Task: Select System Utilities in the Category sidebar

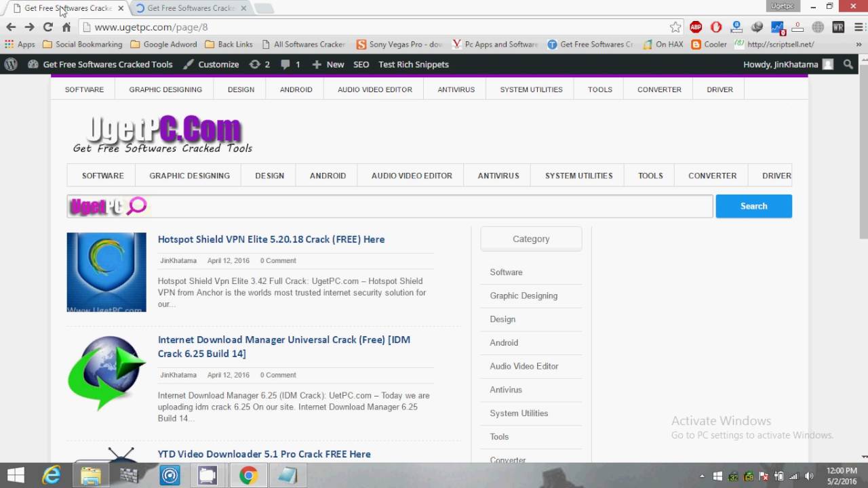Action: click(x=519, y=413)
